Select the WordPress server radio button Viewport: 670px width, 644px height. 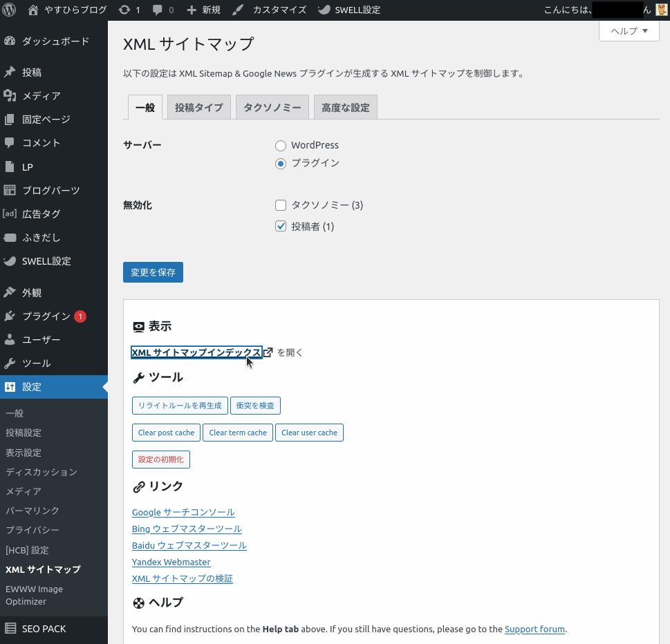[281, 146]
